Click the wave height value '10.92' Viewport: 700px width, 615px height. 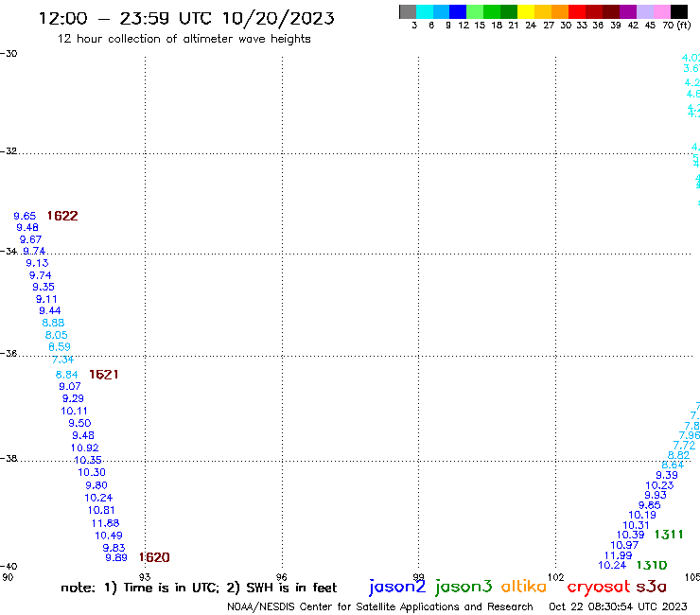(85, 448)
